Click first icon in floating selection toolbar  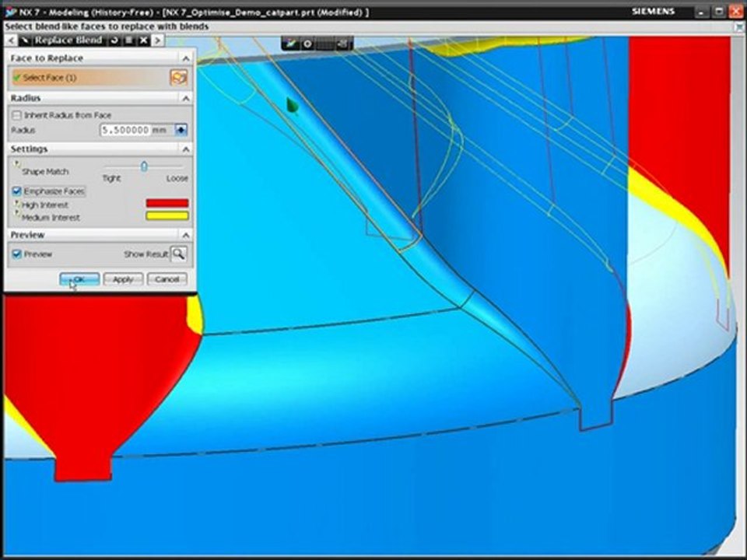point(290,44)
